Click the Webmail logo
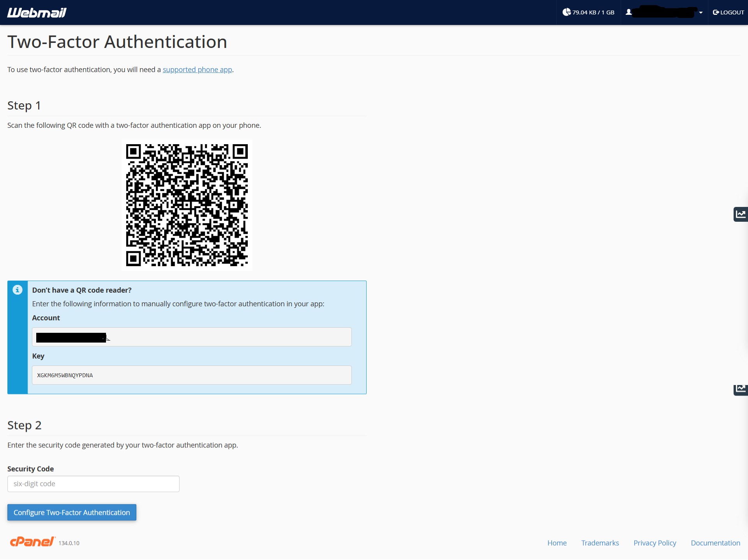Screen dimensions: 748x560 pyautogui.click(x=37, y=12)
